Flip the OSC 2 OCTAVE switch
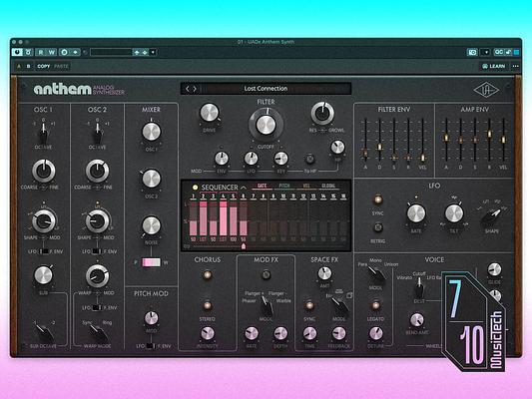 tap(98, 134)
